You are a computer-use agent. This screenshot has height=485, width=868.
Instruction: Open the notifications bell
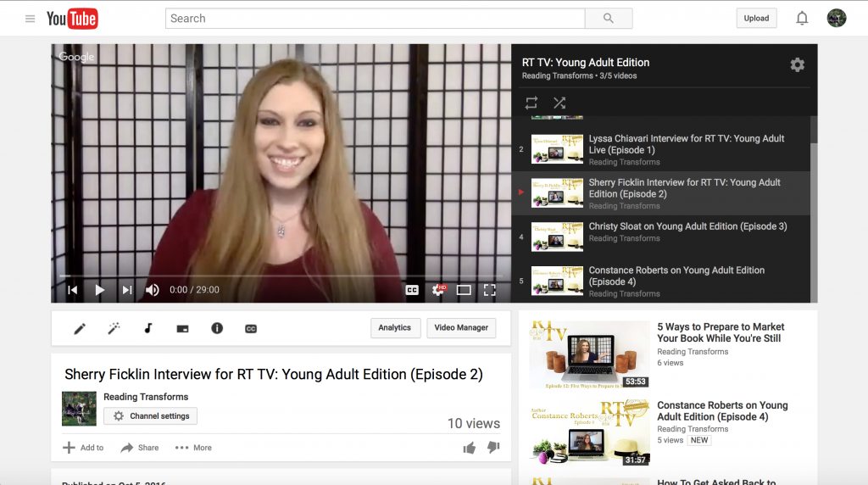[802, 19]
